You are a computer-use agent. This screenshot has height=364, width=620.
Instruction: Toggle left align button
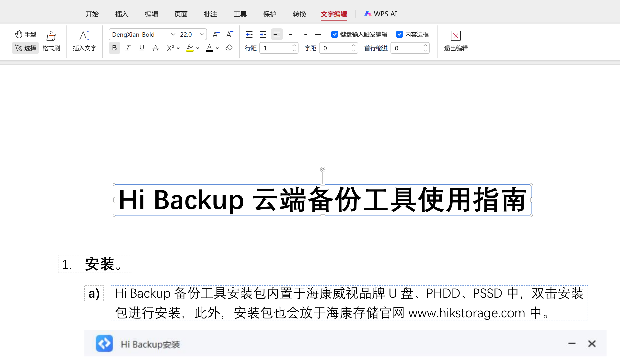[x=277, y=34]
